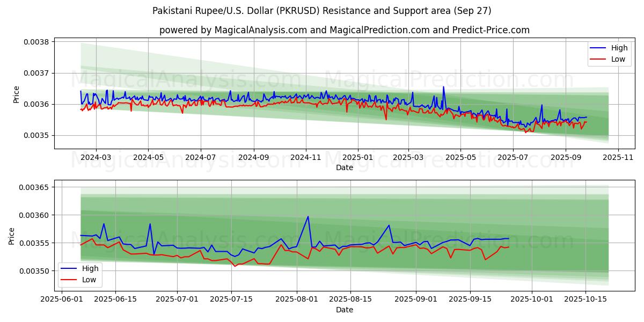Select the 2025-10-01 date tick on bottom chart

coord(532,299)
